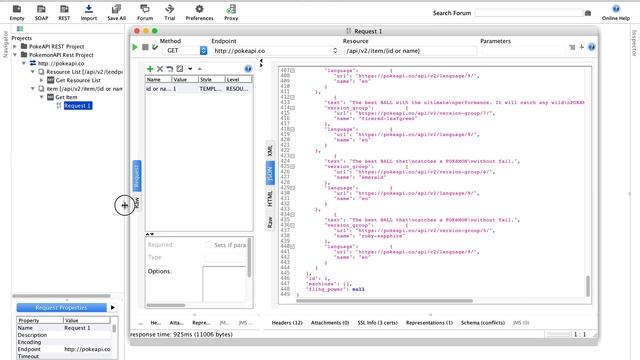Click the stop request square icon
The height and width of the screenshot is (360, 640).
coord(145,47)
